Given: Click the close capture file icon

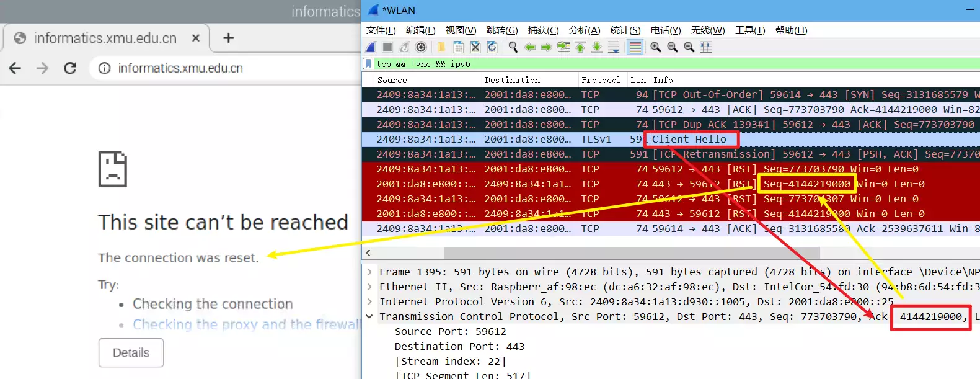Looking at the screenshot, I should 475,47.
